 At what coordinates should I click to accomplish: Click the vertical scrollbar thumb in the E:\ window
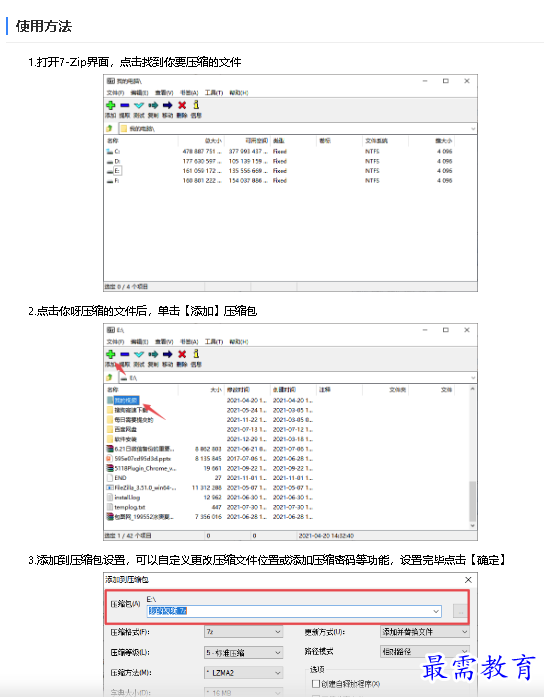(472, 501)
